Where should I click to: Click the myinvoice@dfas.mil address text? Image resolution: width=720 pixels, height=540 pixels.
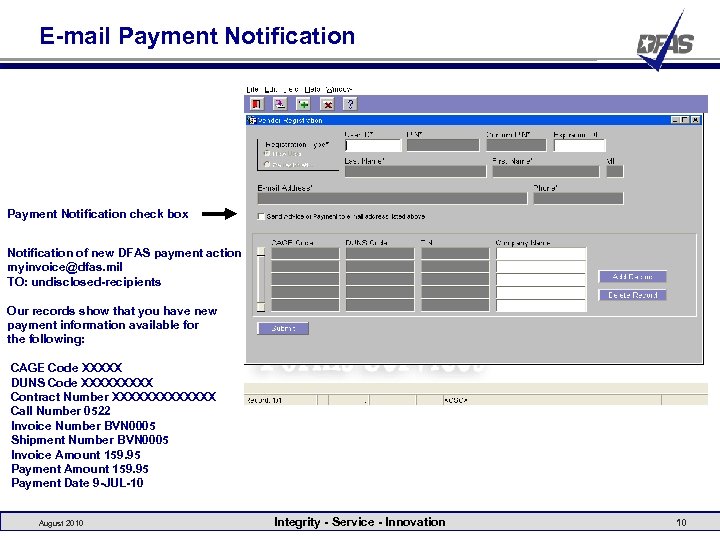[x=65, y=267]
